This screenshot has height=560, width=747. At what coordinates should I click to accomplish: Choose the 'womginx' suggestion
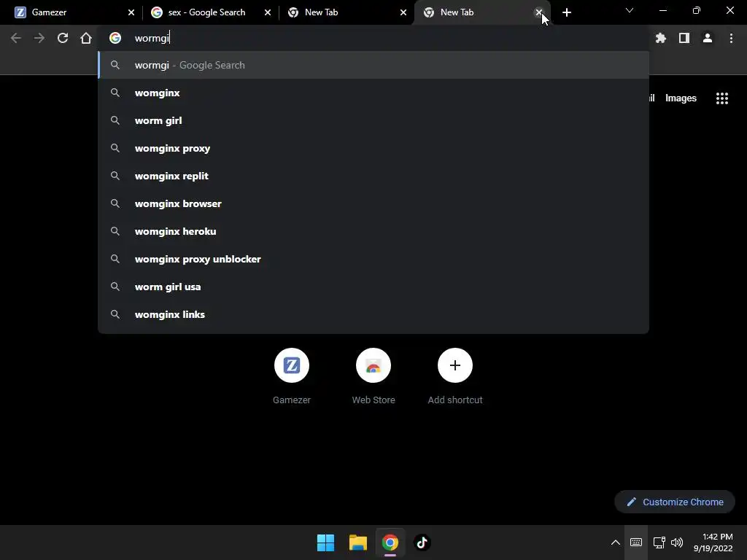click(x=373, y=93)
